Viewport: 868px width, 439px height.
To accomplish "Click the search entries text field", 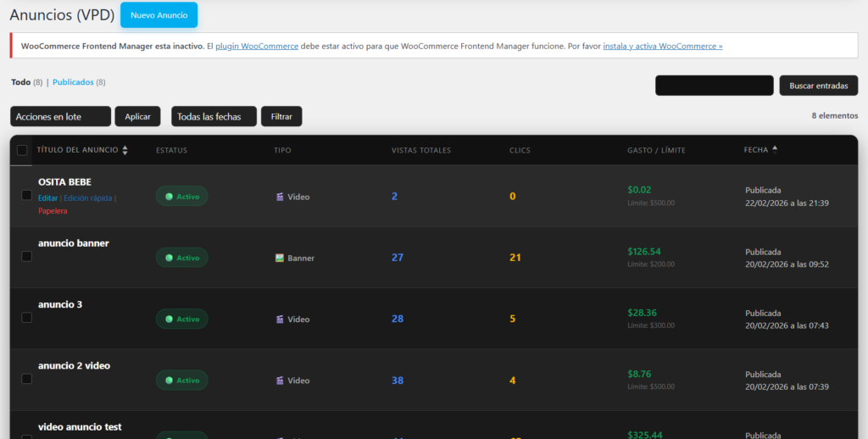I will (x=714, y=86).
